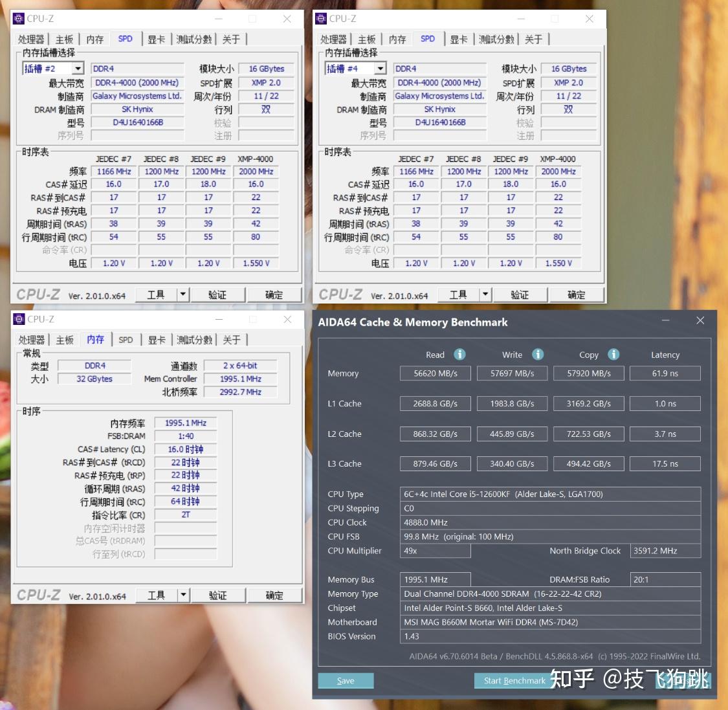Image resolution: width=728 pixels, height=710 pixels.
Task: Select Memory Read value 56620 MB/s
Action: click(436, 373)
